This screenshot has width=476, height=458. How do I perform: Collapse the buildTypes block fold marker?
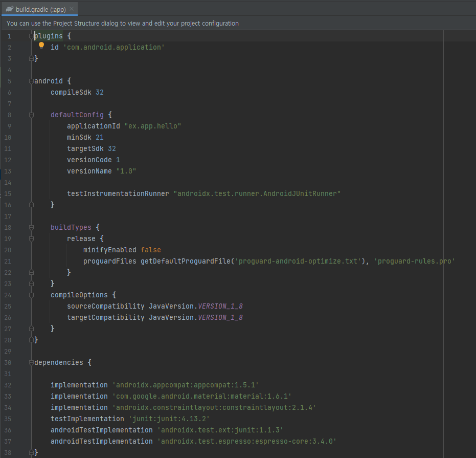(31, 227)
